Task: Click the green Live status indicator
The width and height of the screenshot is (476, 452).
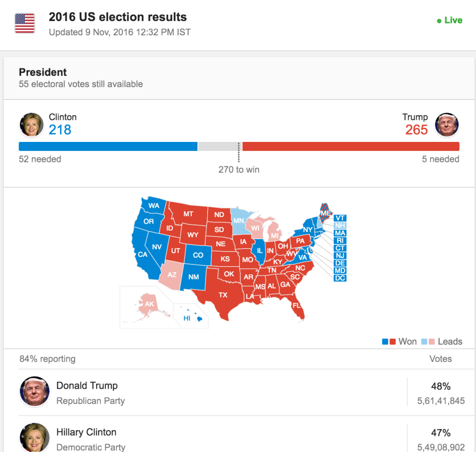Action: 449,20
